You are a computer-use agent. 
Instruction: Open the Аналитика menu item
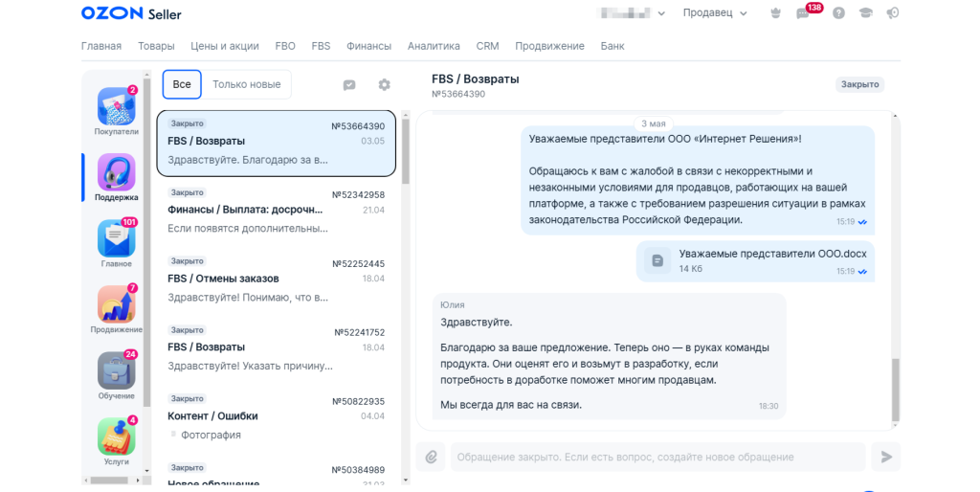(x=434, y=46)
